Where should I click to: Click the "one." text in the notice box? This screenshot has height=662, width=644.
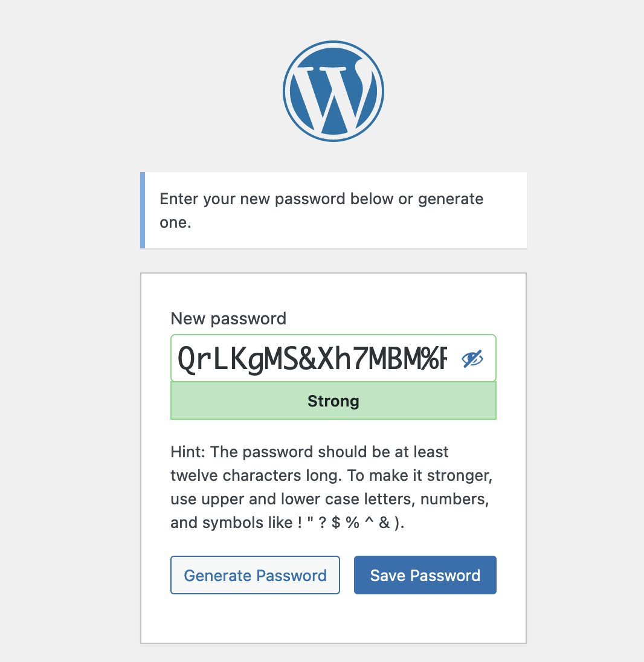pyautogui.click(x=175, y=222)
